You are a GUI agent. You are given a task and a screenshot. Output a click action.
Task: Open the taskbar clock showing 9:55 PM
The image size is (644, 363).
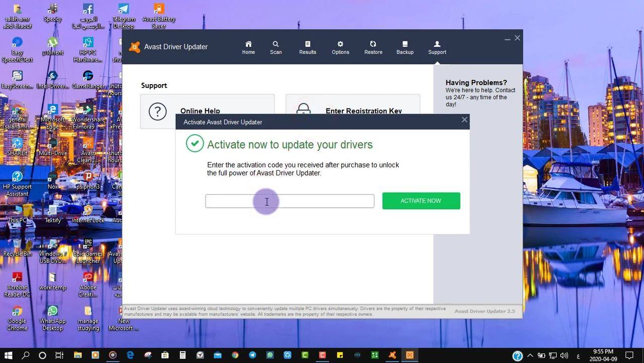pos(603,355)
